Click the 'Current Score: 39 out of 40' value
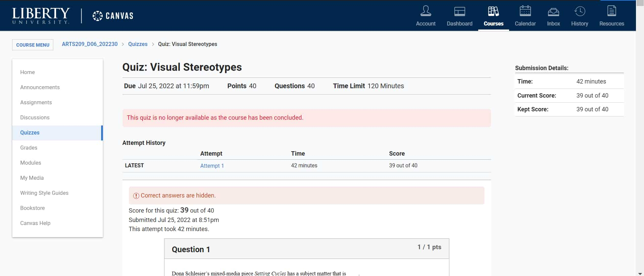 592,96
